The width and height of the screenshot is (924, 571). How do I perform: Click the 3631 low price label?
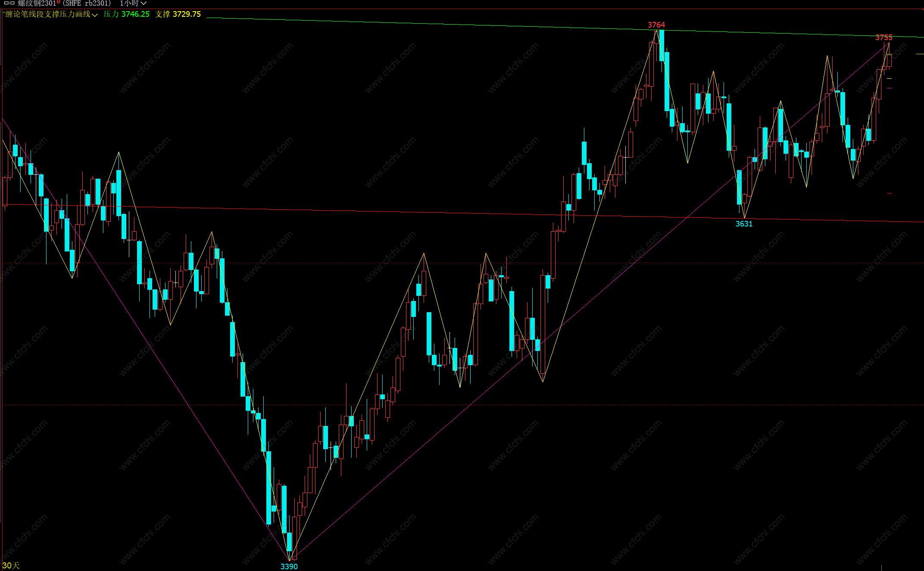[744, 224]
